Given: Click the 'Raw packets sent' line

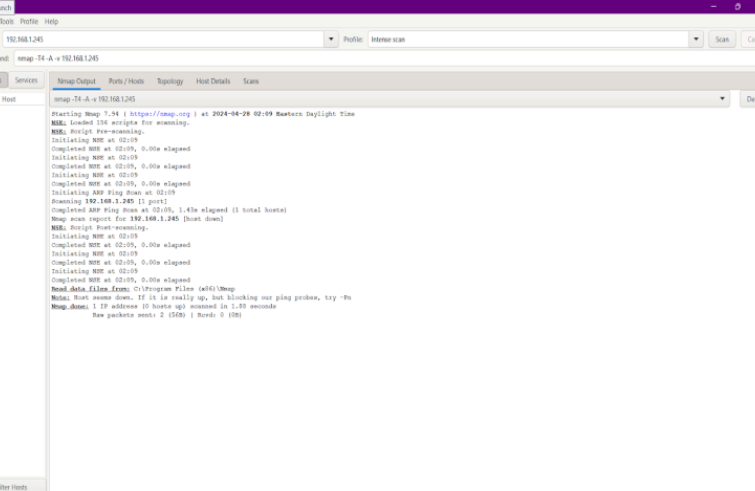Looking at the screenshot, I should coord(167,315).
